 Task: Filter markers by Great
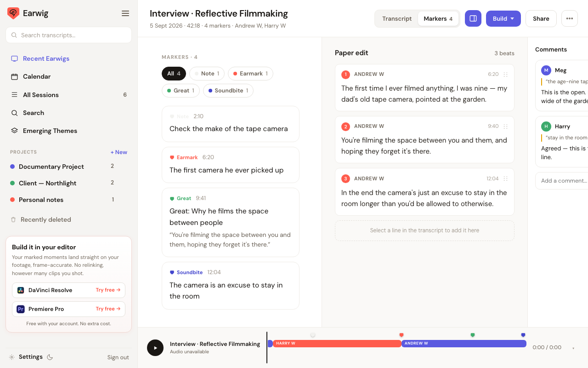(181, 91)
